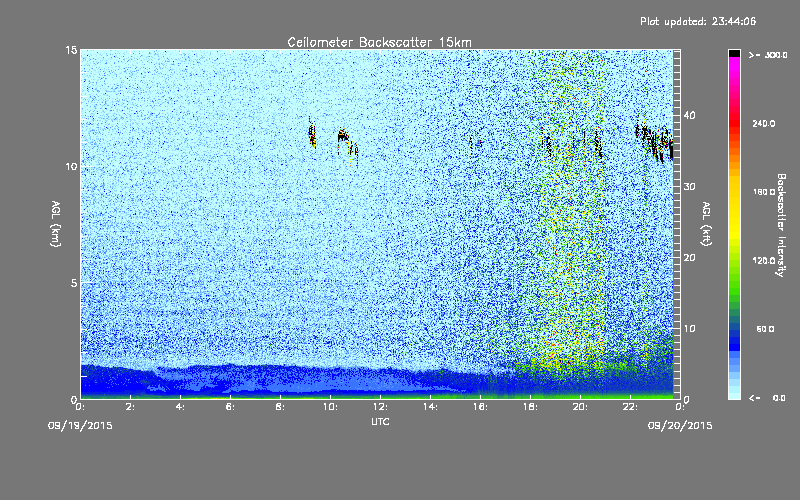The width and height of the screenshot is (800, 500).
Task: Click the 30 kft tick label on right axis
Action: [689, 187]
